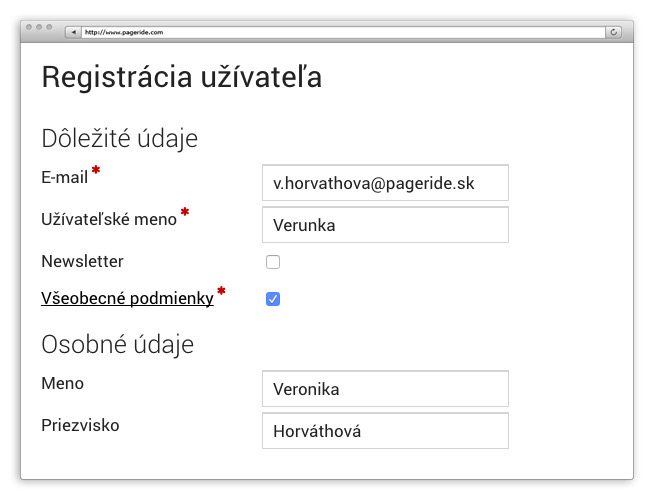Click the Meno field containing Veronika
654x500 pixels.
point(385,389)
